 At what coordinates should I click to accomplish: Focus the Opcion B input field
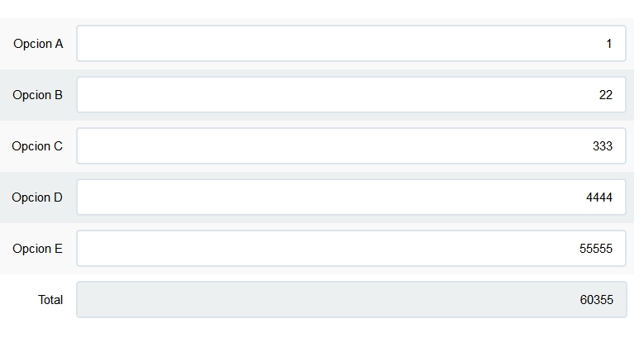click(351, 95)
